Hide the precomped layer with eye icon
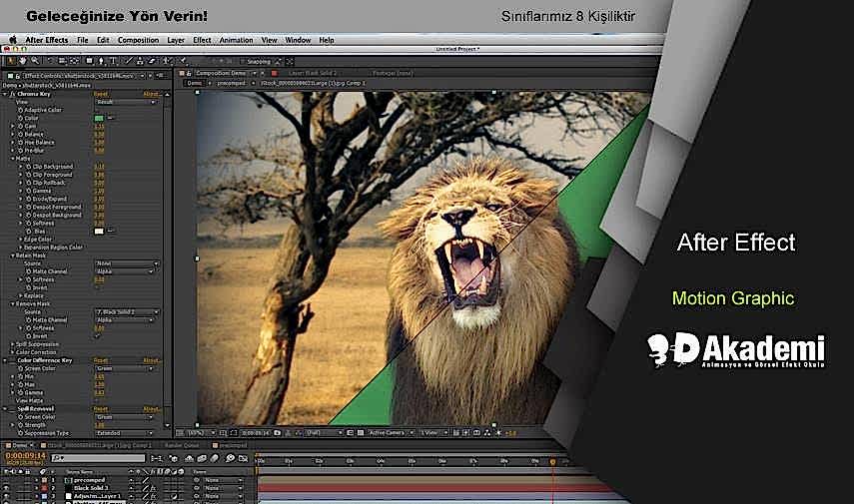854x504 pixels. tap(6, 480)
